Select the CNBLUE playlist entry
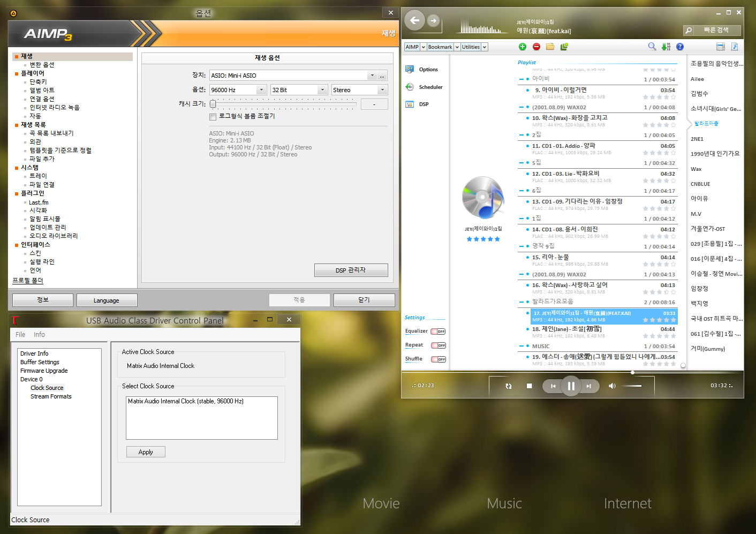 [x=700, y=184]
